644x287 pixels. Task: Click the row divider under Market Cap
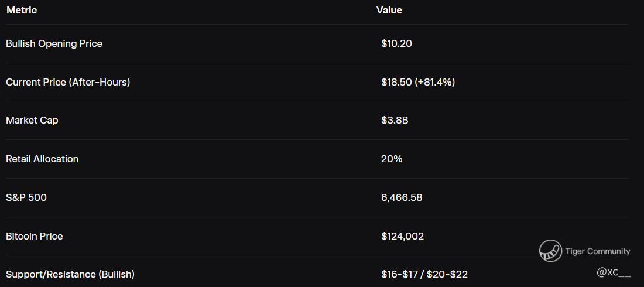[x=316, y=139]
